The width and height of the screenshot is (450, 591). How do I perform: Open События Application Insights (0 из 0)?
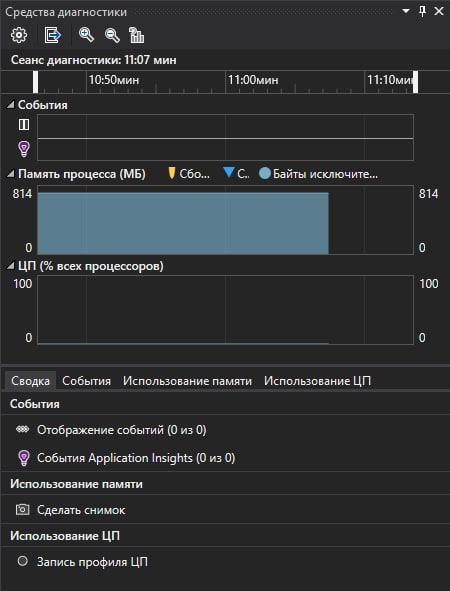(x=136, y=458)
